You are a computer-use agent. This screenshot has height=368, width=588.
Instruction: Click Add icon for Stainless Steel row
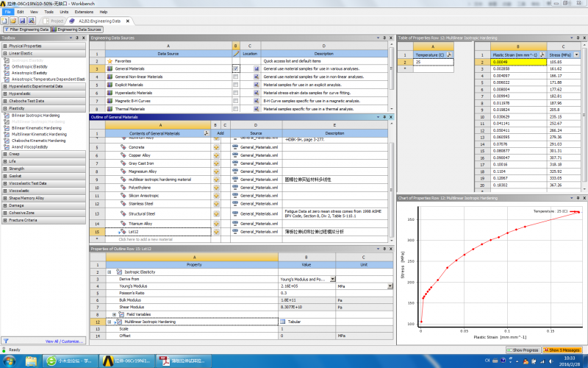pos(216,203)
